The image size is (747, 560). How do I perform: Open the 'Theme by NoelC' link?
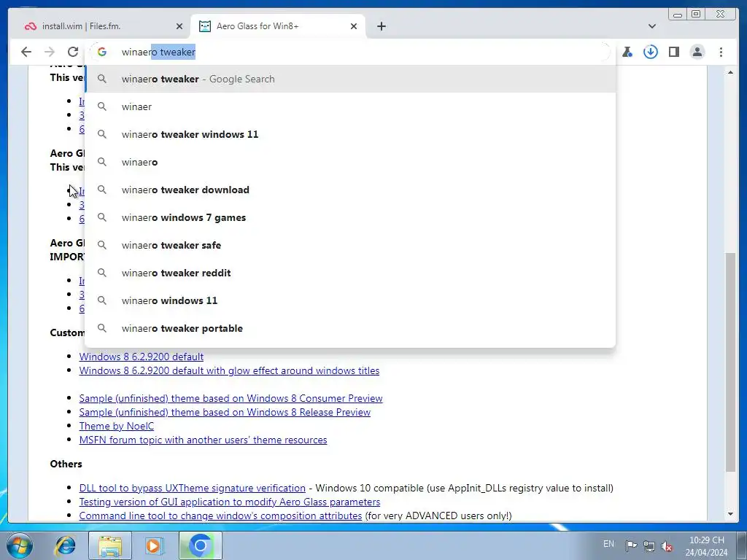point(116,426)
